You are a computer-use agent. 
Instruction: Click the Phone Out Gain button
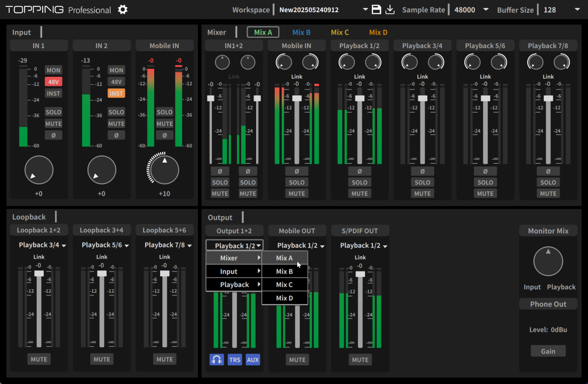[x=549, y=351]
